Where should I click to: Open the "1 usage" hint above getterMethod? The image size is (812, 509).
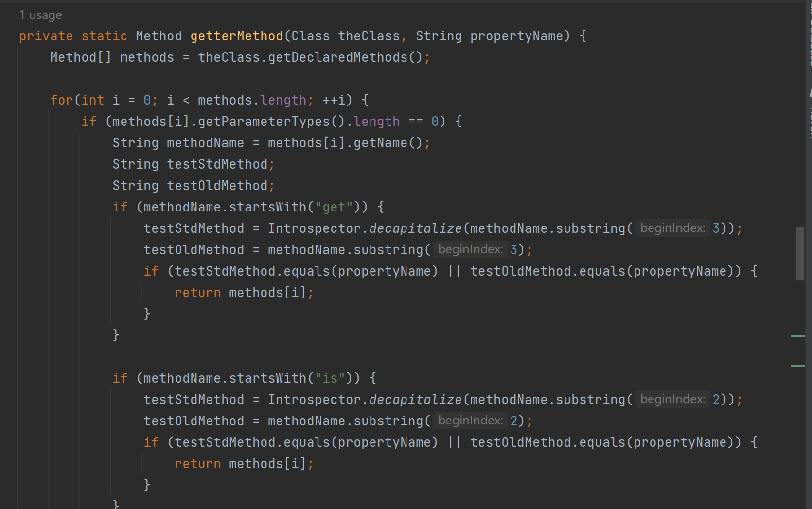click(41, 15)
